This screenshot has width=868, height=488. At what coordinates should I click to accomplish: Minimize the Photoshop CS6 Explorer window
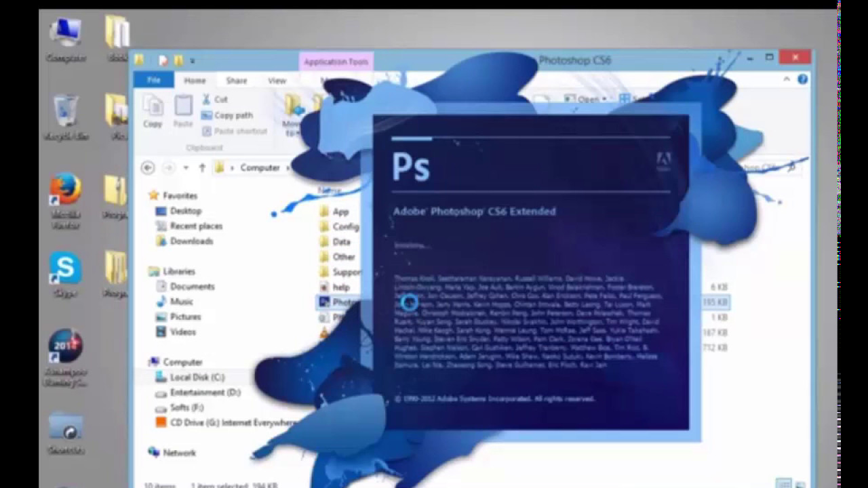(750, 58)
